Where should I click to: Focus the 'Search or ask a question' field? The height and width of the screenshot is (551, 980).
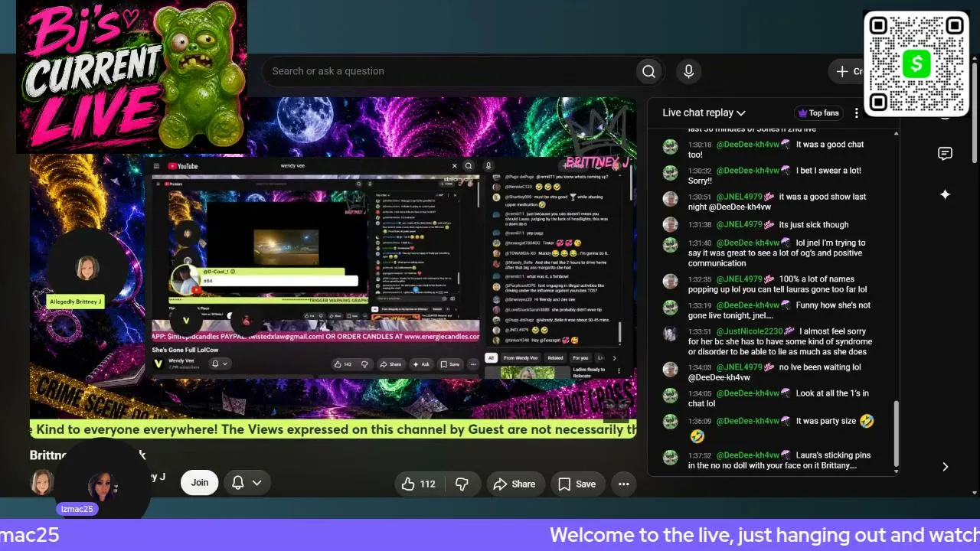coord(450,71)
